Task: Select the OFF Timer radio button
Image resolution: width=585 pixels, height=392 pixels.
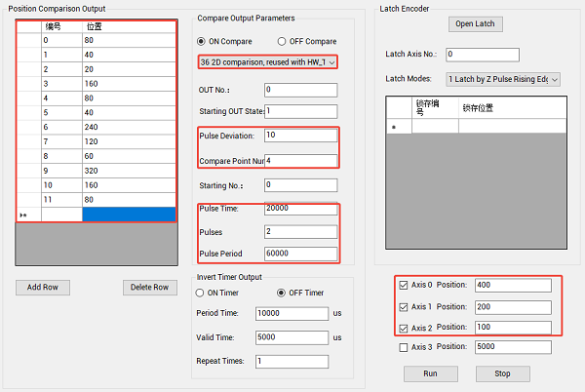Action: (282, 294)
